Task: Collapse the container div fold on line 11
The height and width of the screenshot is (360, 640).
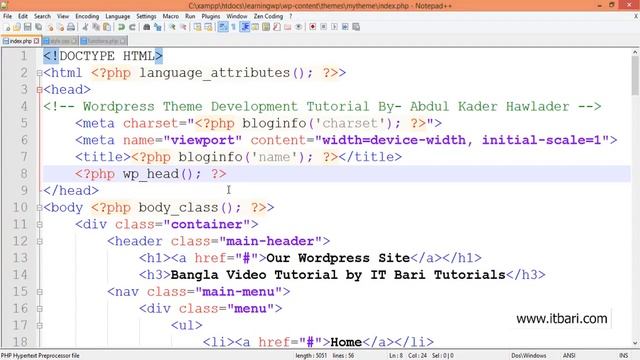Action: pos(39,224)
